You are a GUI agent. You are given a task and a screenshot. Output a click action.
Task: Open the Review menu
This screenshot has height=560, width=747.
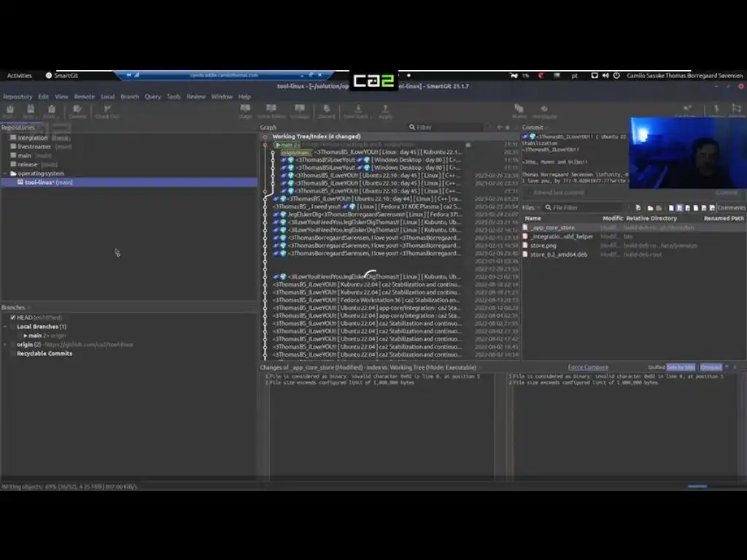click(196, 97)
